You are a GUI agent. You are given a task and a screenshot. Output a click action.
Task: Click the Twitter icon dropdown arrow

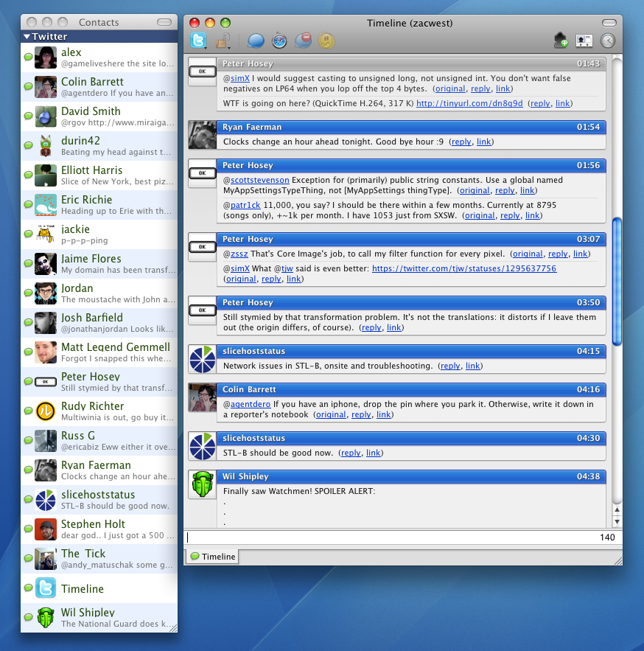(x=206, y=48)
